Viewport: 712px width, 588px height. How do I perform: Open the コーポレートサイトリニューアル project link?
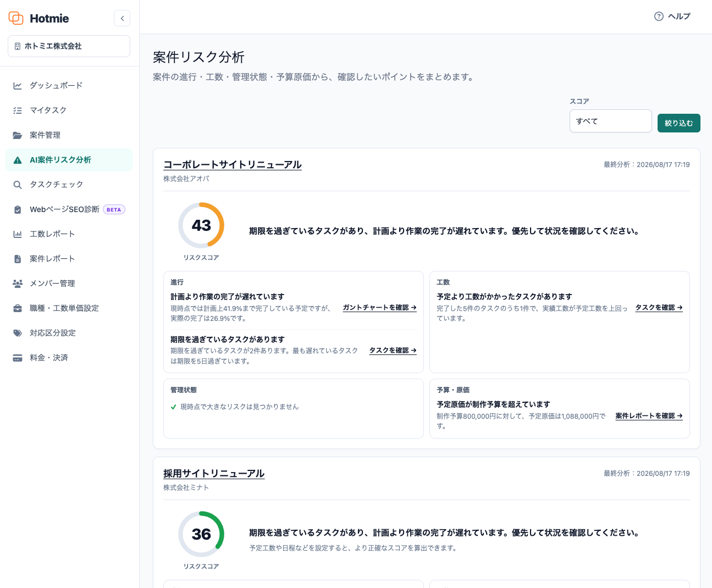[233, 164]
